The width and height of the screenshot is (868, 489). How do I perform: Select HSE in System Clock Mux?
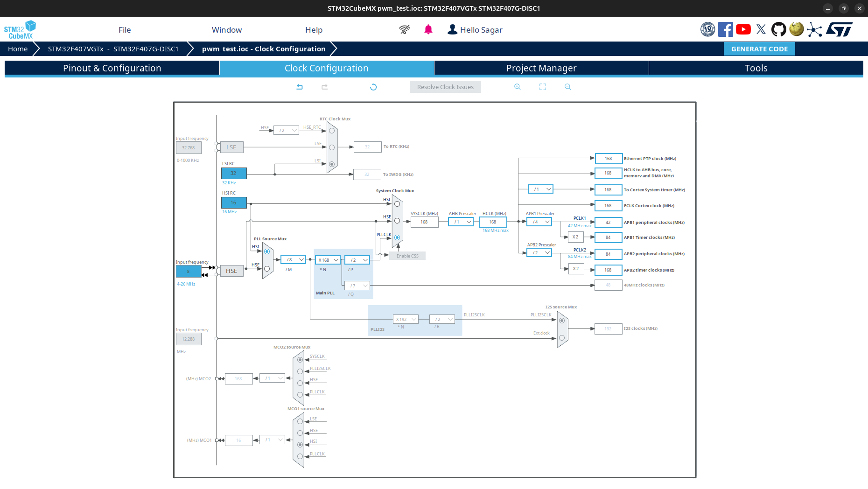pyautogui.click(x=397, y=221)
